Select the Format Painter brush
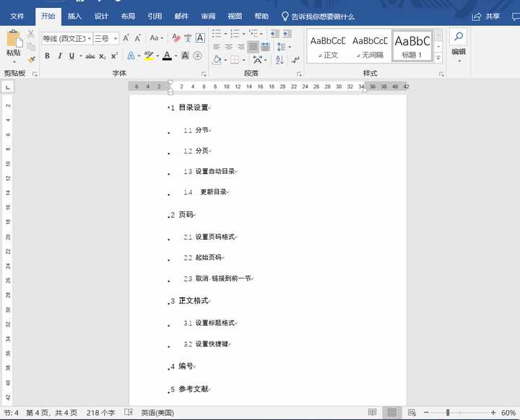This screenshot has width=520, height=420. (31, 59)
